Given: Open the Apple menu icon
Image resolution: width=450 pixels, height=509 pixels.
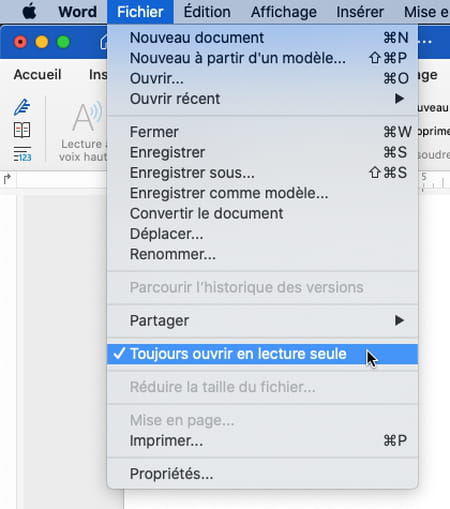Looking at the screenshot, I should [x=29, y=12].
